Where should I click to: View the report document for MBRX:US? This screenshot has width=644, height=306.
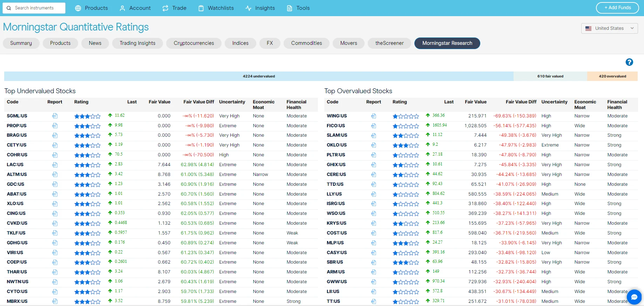point(55,301)
